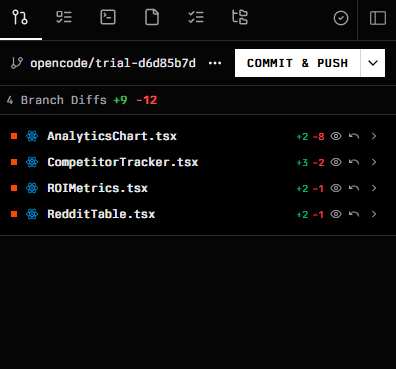Toggle eye preview for RedditTable.tsx
The image size is (396, 369).
tap(336, 214)
